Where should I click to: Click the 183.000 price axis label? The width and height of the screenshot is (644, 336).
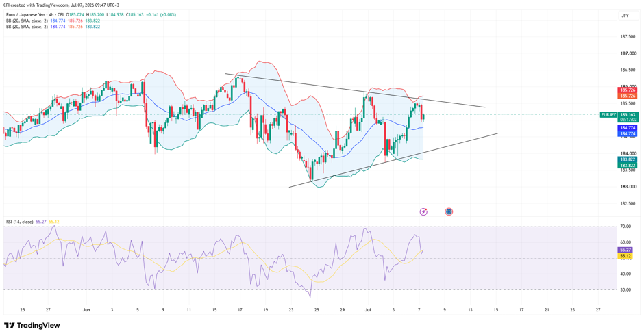(628, 187)
